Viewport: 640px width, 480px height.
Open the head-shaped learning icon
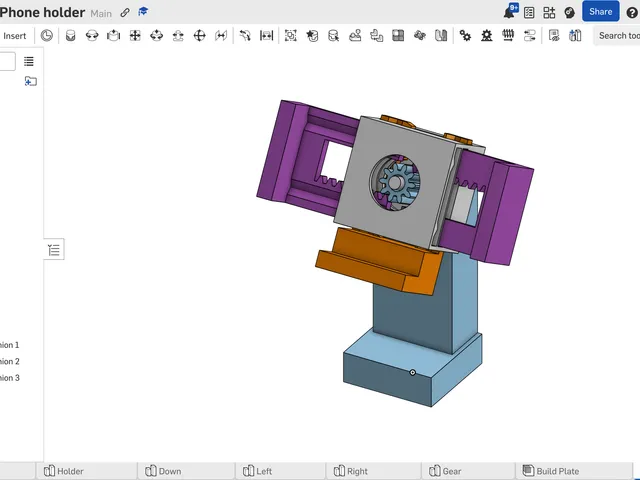point(569,13)
